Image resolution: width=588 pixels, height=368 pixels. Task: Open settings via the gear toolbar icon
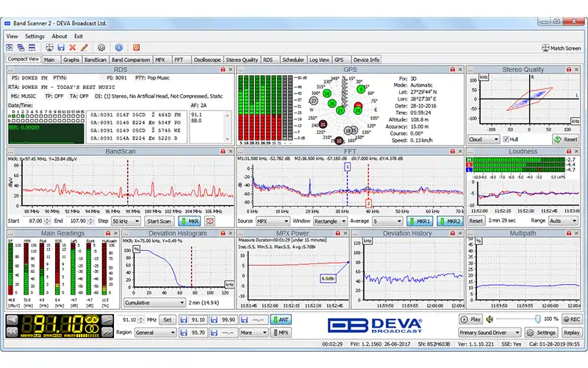pyautogui.click(x=101, y=47)
